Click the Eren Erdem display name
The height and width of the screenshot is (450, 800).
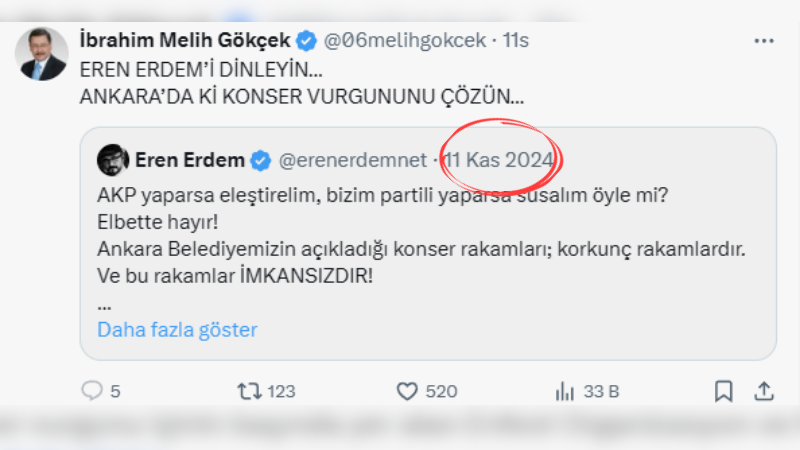pos(189,158)
